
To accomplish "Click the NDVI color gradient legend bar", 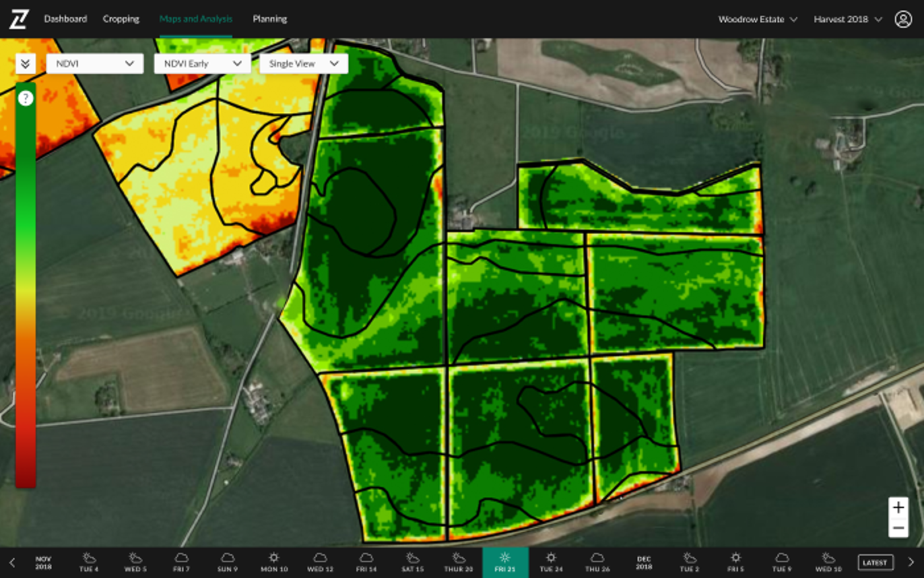I will click(26, 297).
